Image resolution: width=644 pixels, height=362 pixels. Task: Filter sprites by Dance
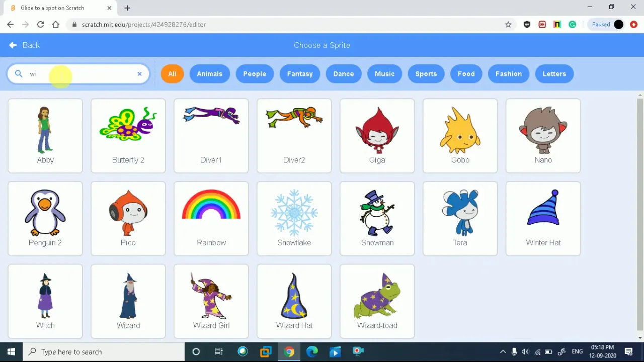[x=344, y=74]
